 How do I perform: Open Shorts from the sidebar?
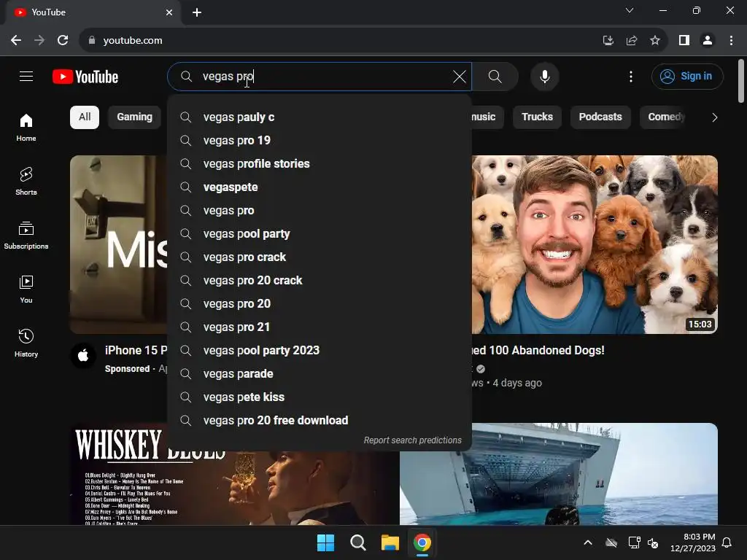click(26, 181)
